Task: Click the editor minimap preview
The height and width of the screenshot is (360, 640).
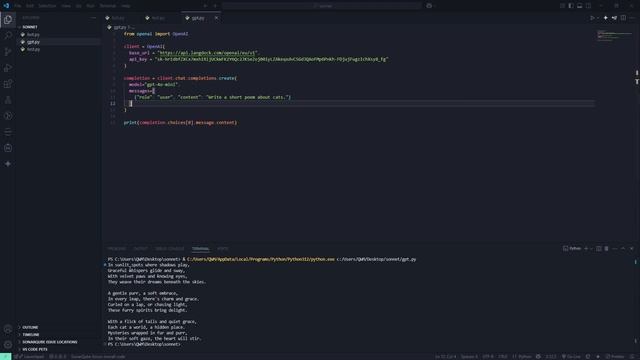Action: pos(614,36)
